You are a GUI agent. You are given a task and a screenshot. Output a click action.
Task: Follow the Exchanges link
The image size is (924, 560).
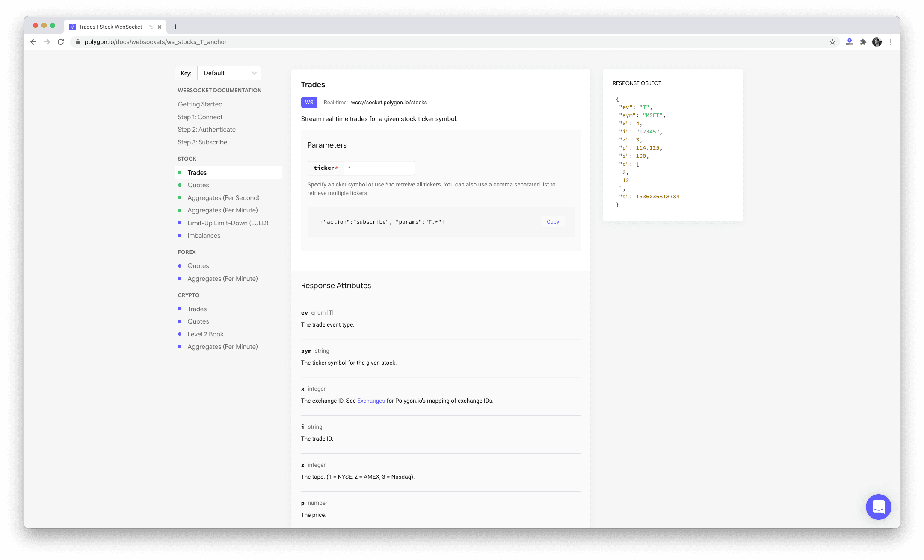pyautogui.click(x=371, y=401)
